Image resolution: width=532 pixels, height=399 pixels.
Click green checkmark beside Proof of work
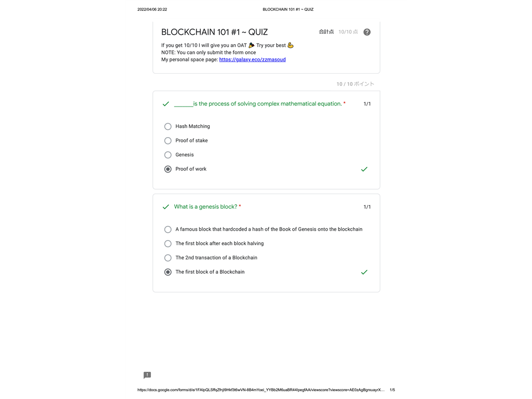[x=364, y=169]
